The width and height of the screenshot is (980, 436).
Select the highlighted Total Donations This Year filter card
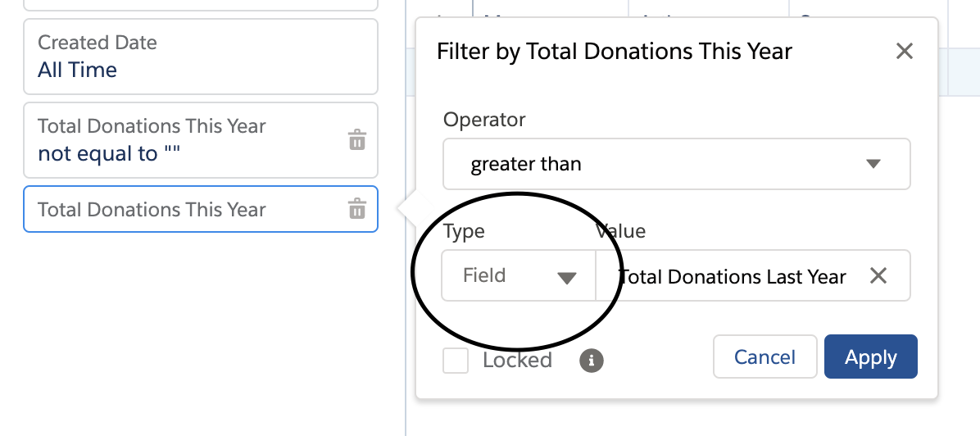pyautogui.click(x=201, y=209)
